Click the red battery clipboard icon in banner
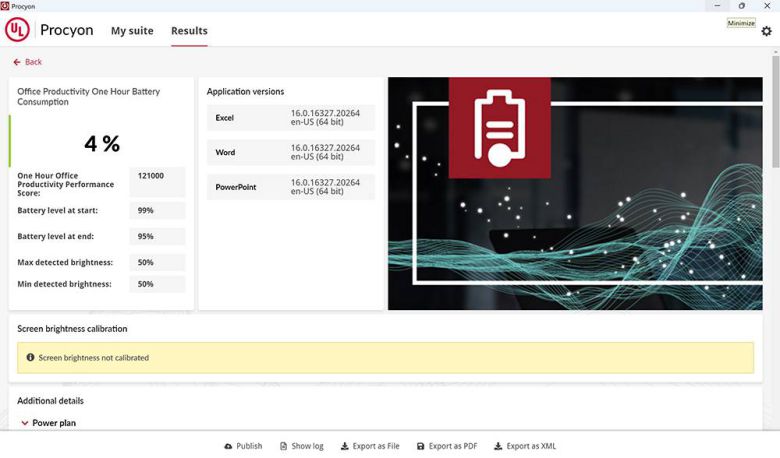 coord(499,128)
